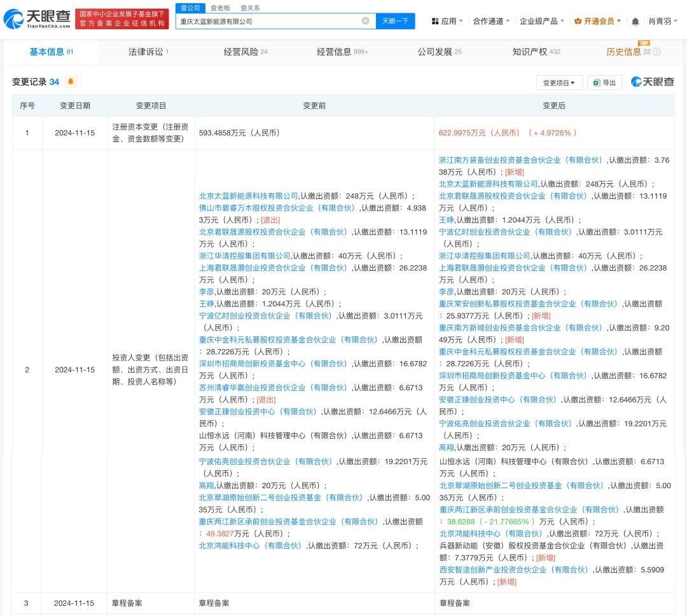Clear the search box with the X icon

pyautogui.click(x=365, y=21)
